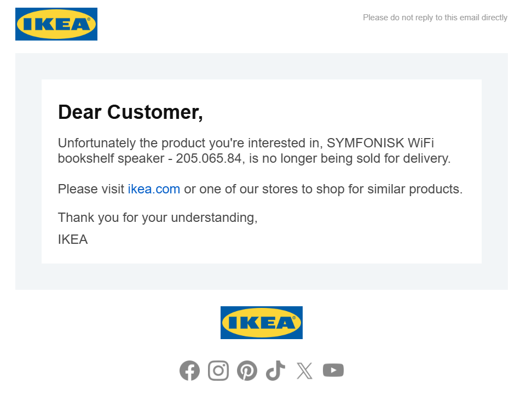Click the 'Please visit' text before the link
Screen dimensions: 532x395
[91, 190]
